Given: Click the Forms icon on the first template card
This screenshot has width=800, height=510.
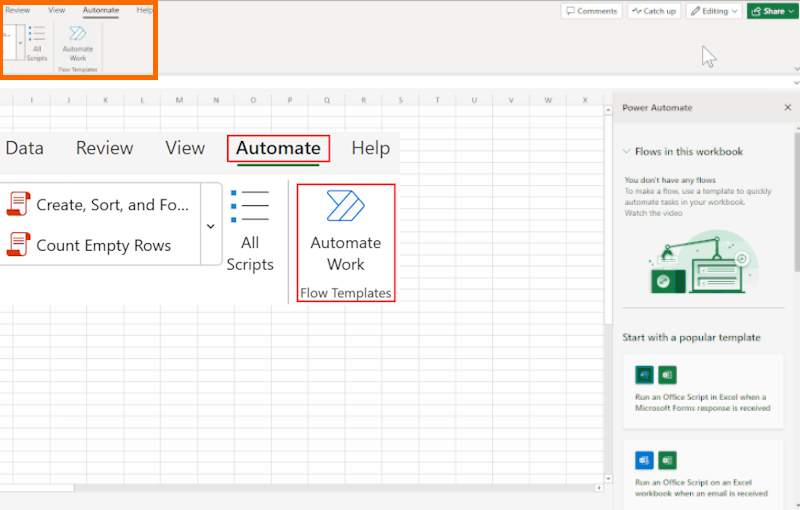Looking at the screenshot, I should click(x=644, y=375).
